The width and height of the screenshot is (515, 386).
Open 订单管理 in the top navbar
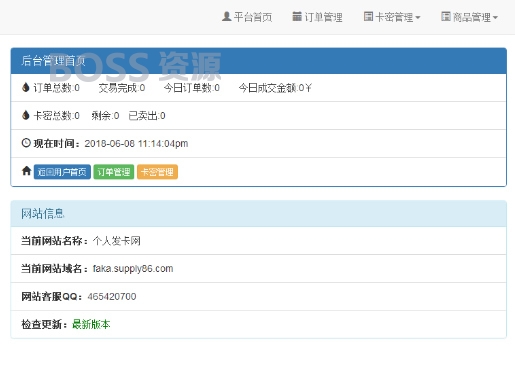click(317, 17)
